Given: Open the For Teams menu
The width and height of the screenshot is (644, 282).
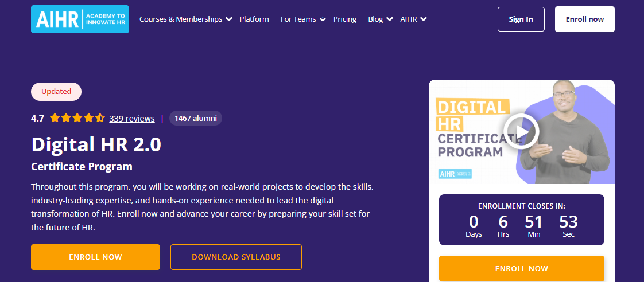Looking at the screenshot, I should pyautogui.click(x=298, y=19).
